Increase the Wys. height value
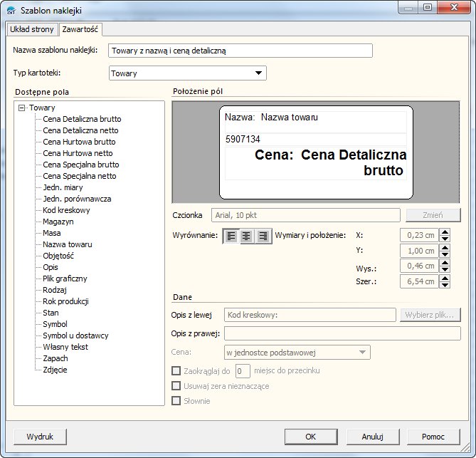This screenshot has height=458, width=476. [x=445, y=263]
